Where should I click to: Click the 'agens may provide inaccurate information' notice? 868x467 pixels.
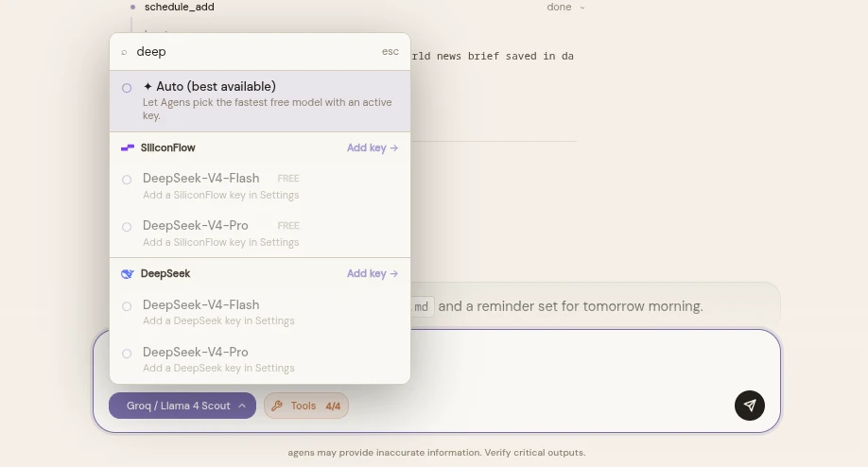[436, 453]
